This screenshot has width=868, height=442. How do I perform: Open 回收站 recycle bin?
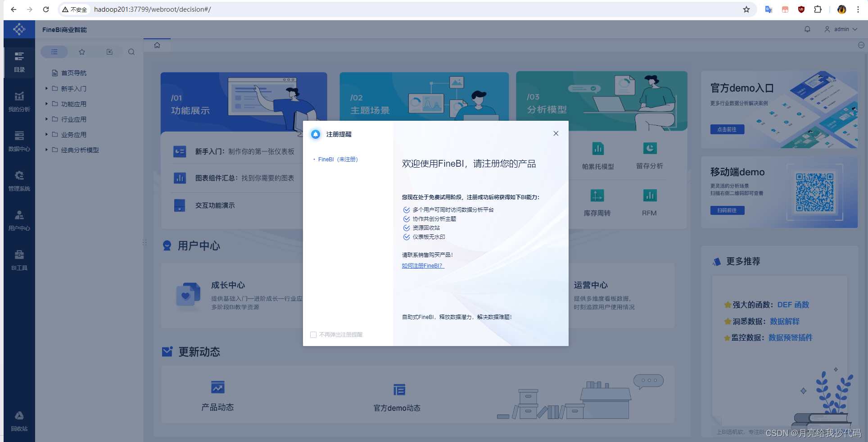click(x=19, y=421)
